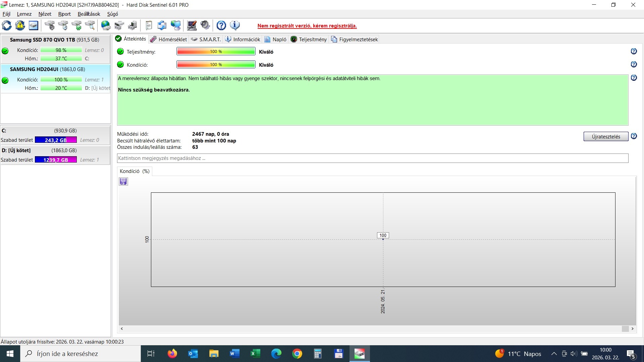Switch to the S.M.A.R.T. tab
The width and height of the screenshot is (644, 362).
(x=206, y=39)
